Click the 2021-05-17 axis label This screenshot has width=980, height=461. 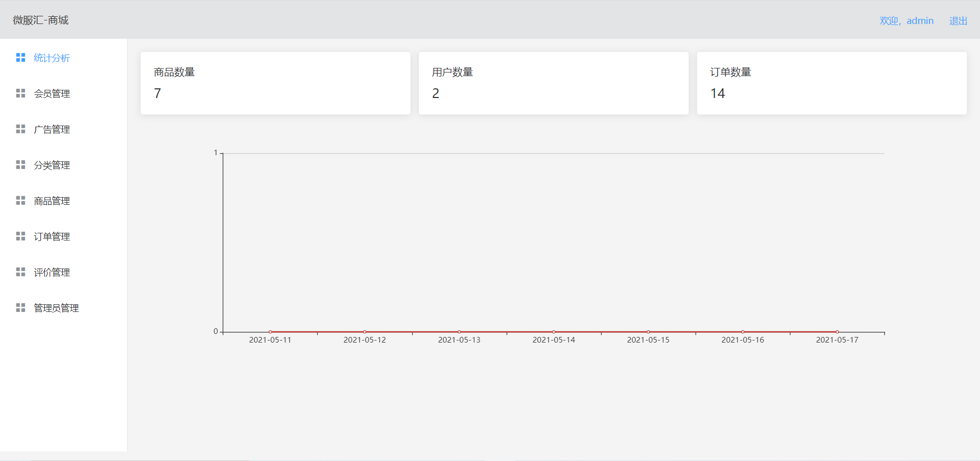[837, 340]
